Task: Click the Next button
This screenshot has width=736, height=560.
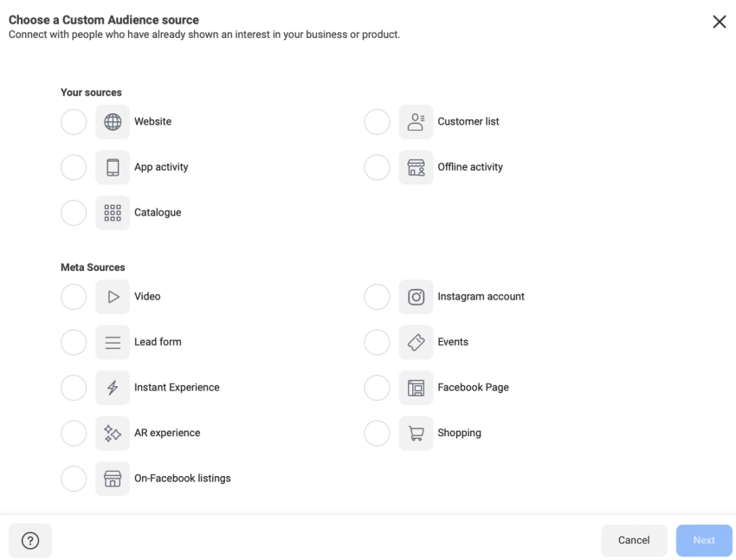Action: [703, 541]
